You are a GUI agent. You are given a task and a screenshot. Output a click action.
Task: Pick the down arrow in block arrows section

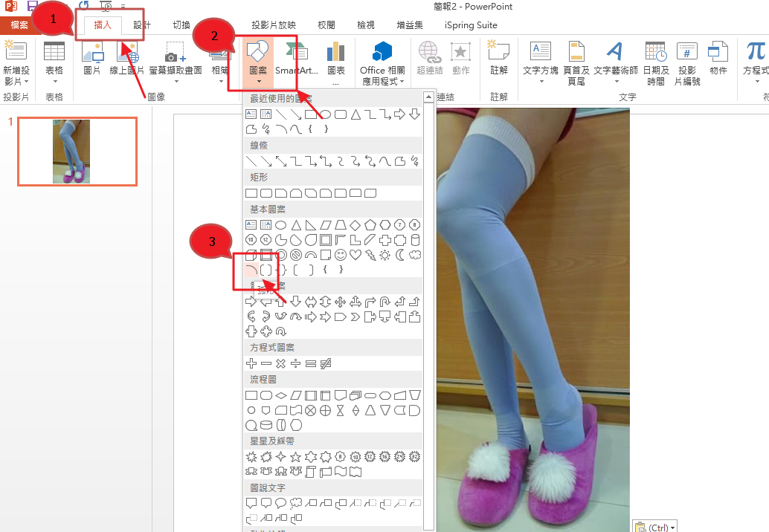pyautogui.click(x=296, y=301)
